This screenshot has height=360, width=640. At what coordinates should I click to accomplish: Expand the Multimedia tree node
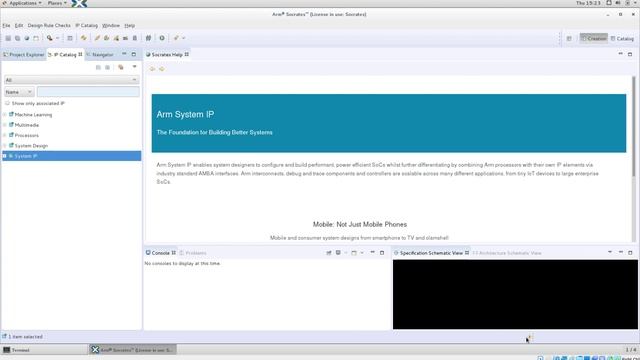(x=5, y=125)
